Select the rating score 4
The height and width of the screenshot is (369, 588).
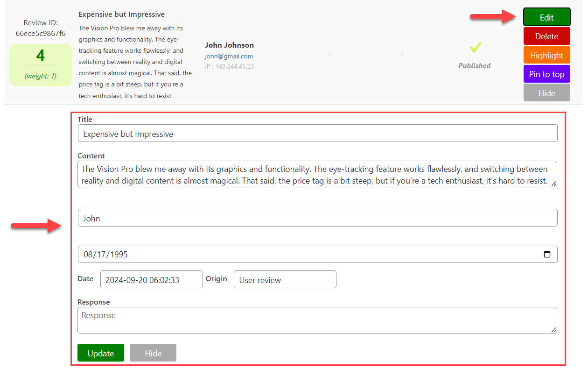[41, 56]
